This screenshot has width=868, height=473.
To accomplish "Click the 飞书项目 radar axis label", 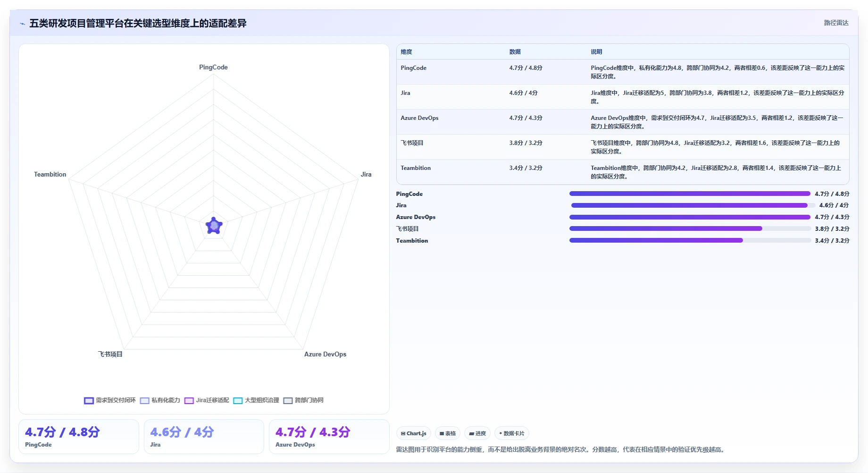I will 110,354.
